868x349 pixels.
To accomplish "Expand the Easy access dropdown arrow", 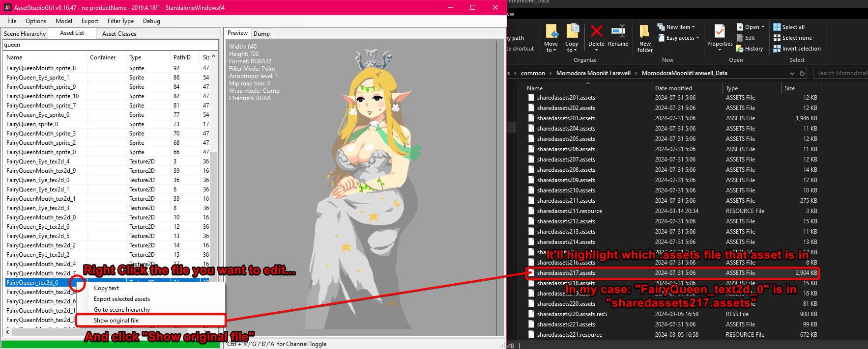I will 697,38.
